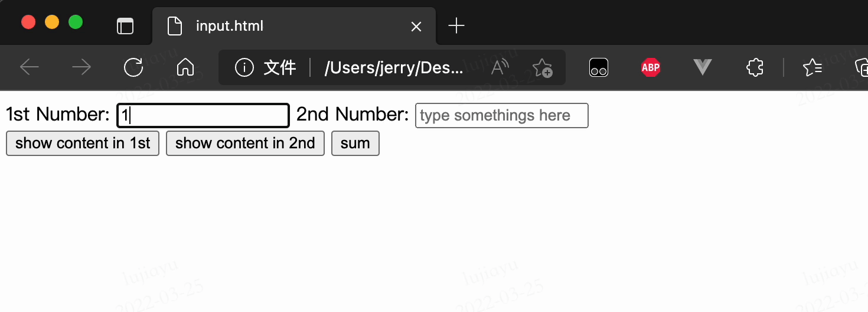This screenshot has width=868, height=312.
Task: Go to home page icon
Action: [185, 67]
